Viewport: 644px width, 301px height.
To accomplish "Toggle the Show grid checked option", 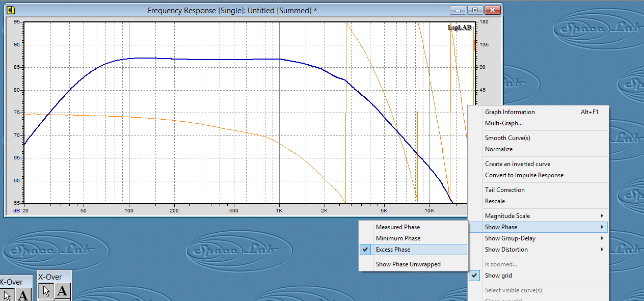I will [539, 276].
